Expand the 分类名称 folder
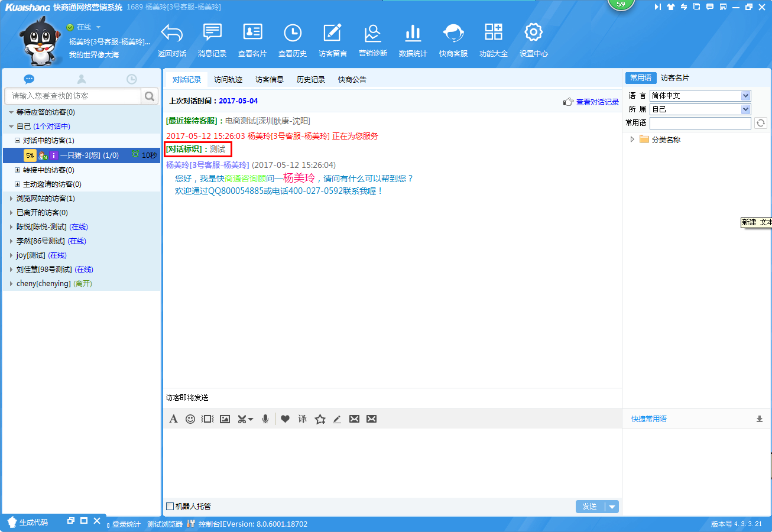The image size is (772, 532). coord(632,140)
